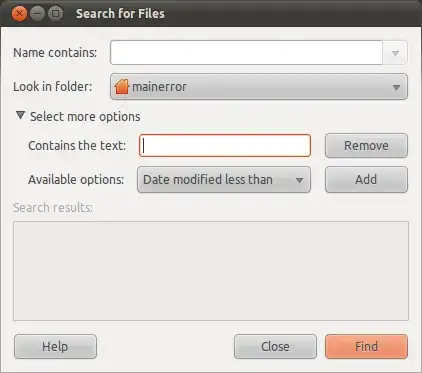Minimize the Search for Files window

click(37, 14)
